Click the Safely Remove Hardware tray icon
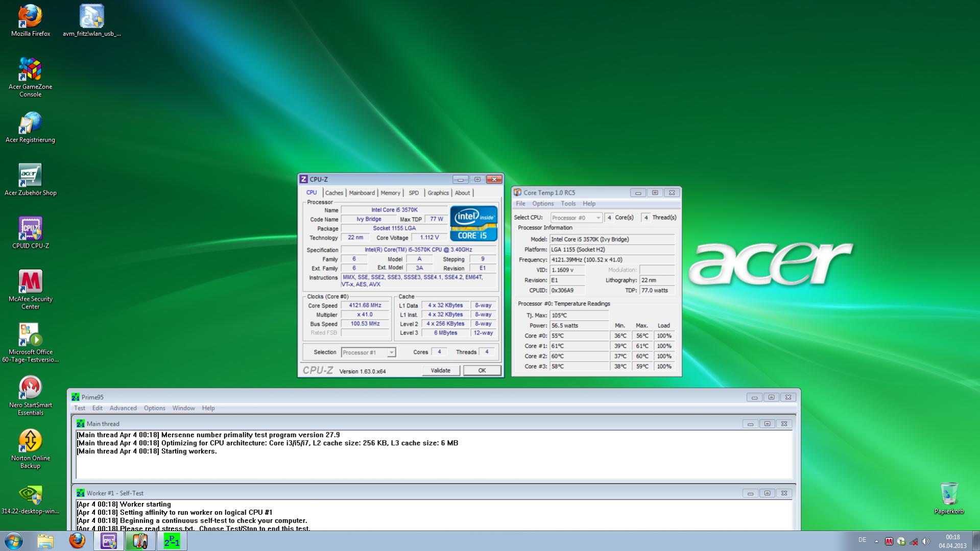The width and height of the screenshot is (980, 551). 901,541
